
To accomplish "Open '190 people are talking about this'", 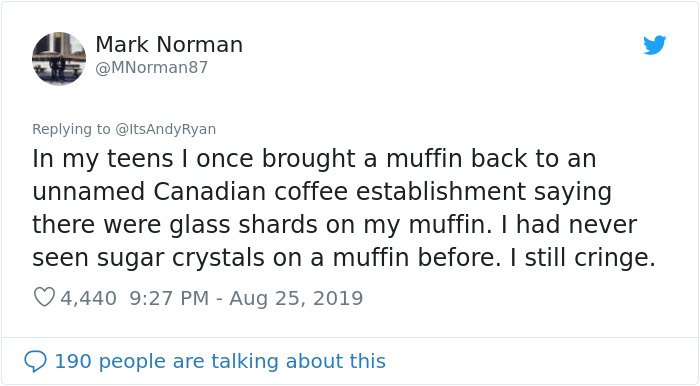I will (x=220, y=361).
